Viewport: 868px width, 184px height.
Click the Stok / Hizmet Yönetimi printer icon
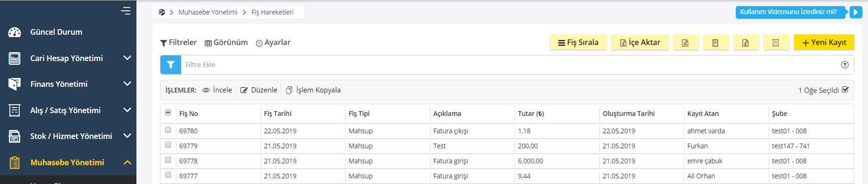pyautogui.click(x=15, y=136)
